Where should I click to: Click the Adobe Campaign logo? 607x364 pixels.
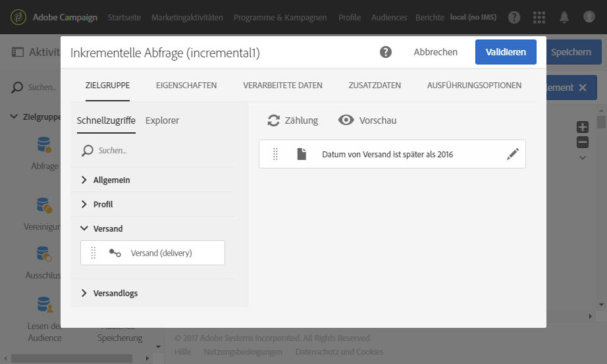click(x=18, y=17)
